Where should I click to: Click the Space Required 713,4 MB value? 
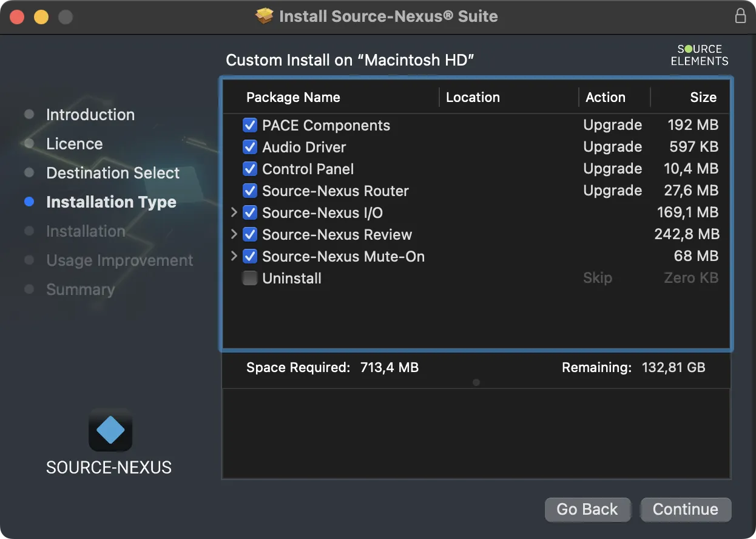coord(389,367)
